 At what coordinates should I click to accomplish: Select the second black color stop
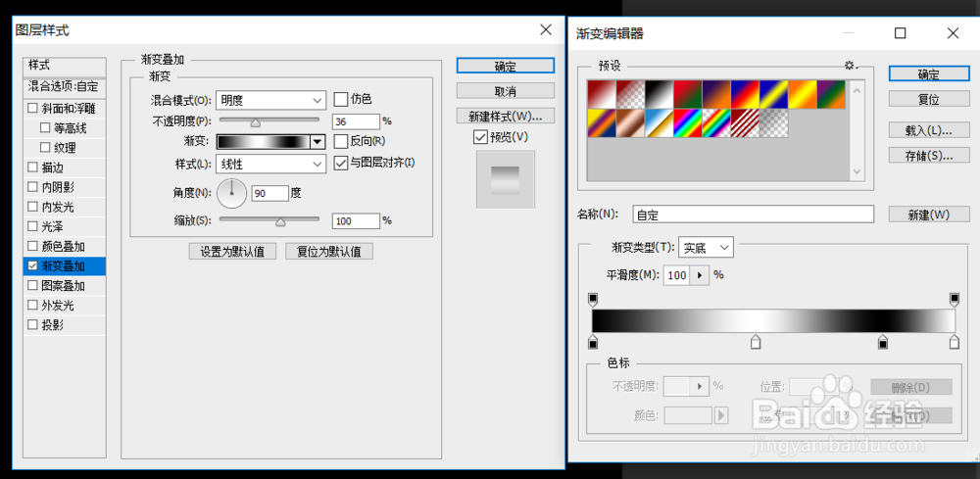(883, 342)
